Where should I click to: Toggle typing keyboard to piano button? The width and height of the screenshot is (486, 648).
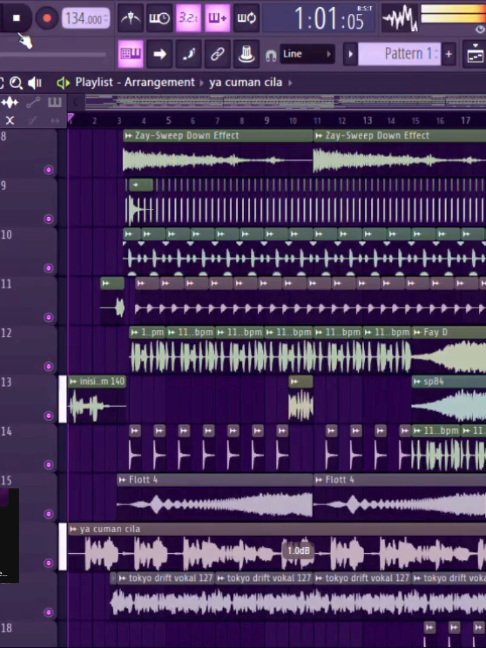(131, 54)
